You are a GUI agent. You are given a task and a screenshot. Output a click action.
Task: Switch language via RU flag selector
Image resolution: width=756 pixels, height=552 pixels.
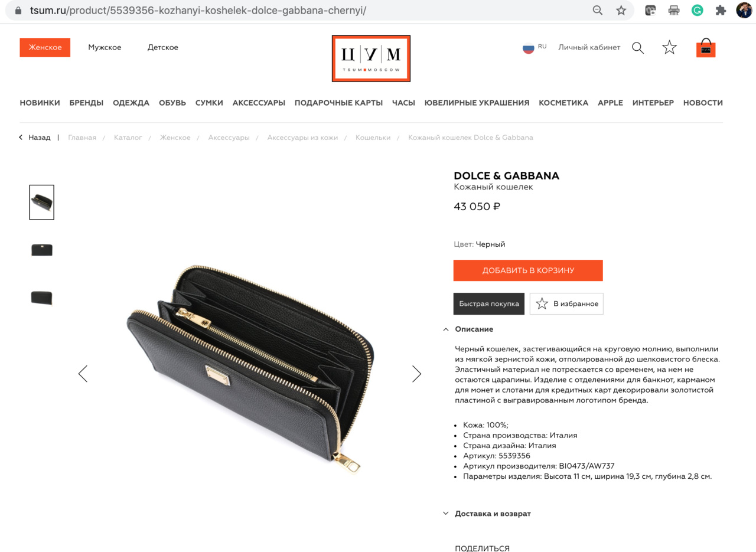click(535, 47)
